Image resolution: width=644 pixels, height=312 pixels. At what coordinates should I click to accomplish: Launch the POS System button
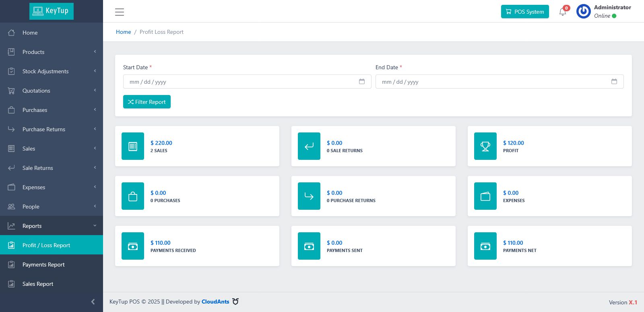pyautogui.click(x=525, y=12)
